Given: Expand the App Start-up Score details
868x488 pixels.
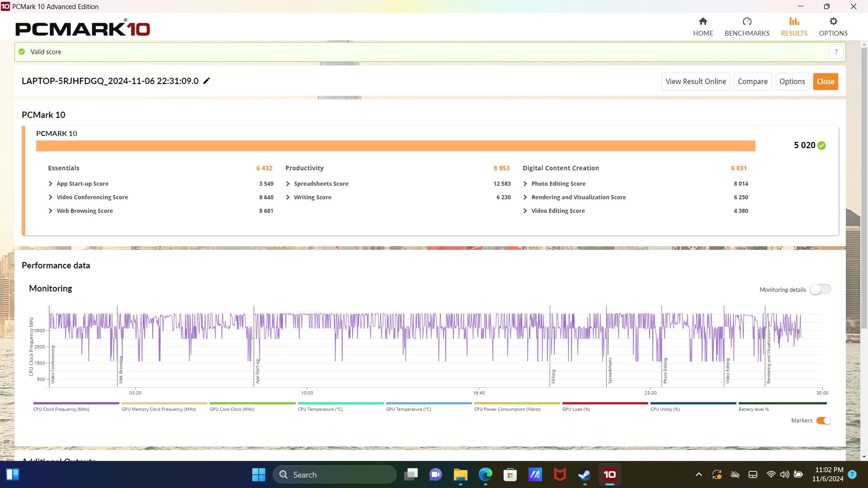Looking at the screenshot, I should 51,183.
